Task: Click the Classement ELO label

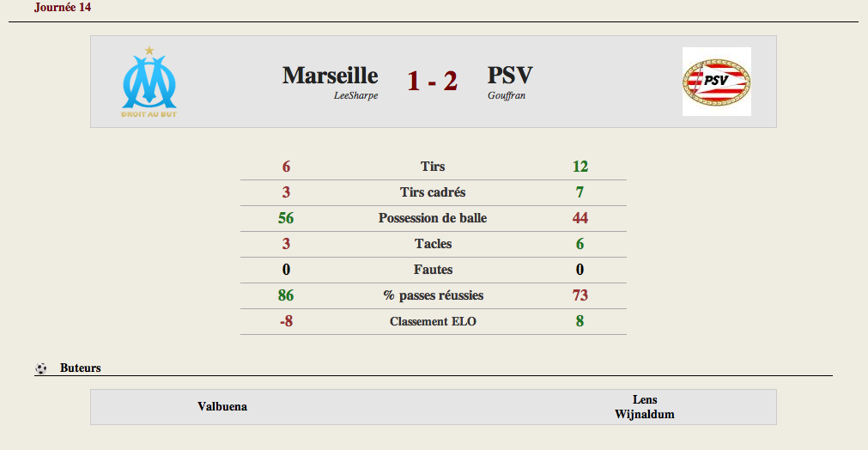Action: pyautogui.click(x=433, y=321)
